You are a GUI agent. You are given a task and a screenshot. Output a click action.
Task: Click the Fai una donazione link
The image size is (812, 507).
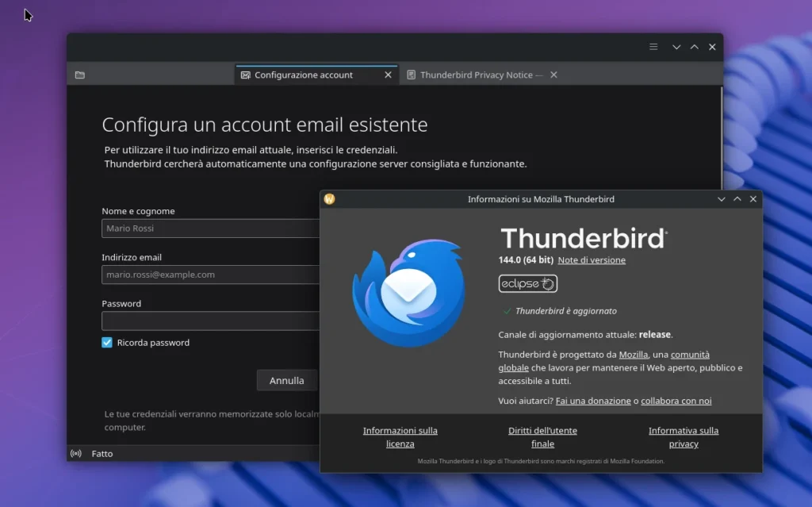click(x=593, y=401)
